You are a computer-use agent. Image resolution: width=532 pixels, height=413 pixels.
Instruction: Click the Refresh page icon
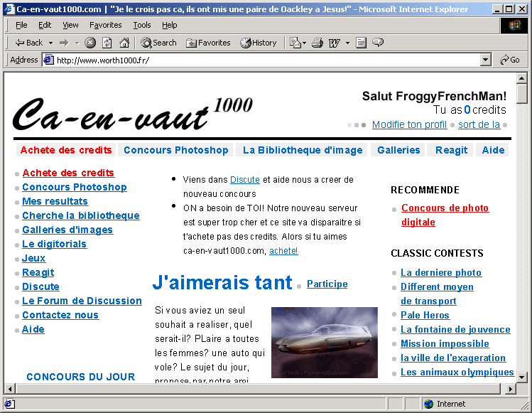(x=107, y=43)
